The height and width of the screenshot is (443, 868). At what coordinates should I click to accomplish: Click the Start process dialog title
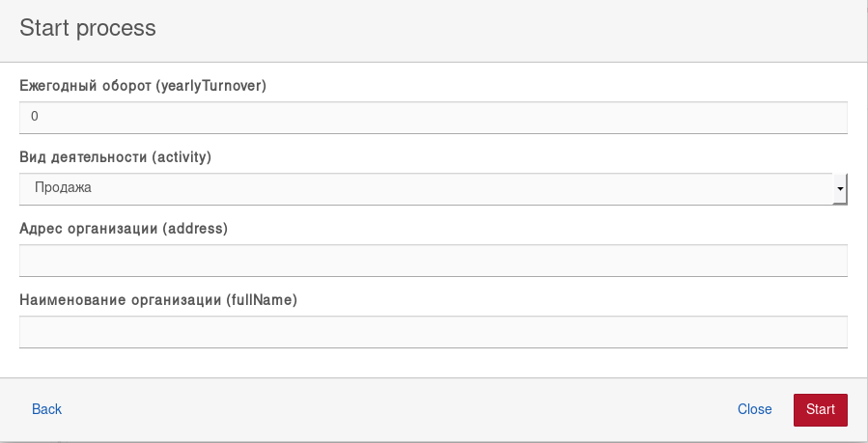pyautogui.click(x=88, y=28)
